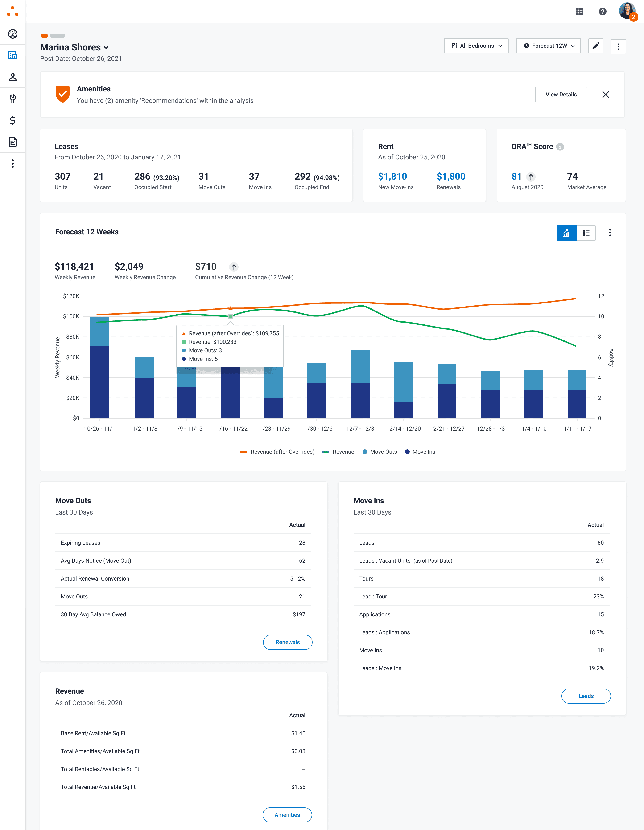Image resolution: width=644 pixels, height=830 pixels.
Task: Open the dashboard gauge icon in sidebar
Action: pyautogui.click(x=12, y=34)
